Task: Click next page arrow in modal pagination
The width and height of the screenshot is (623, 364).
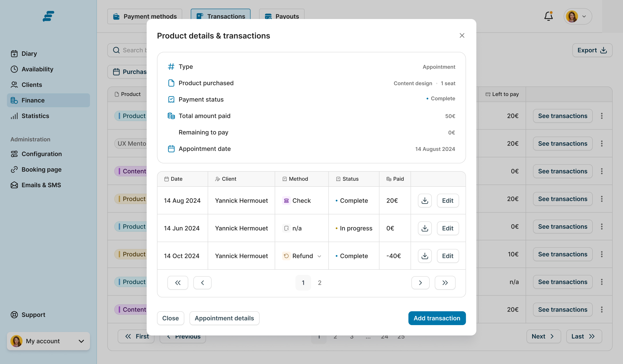Action: (x=420, y=283)
